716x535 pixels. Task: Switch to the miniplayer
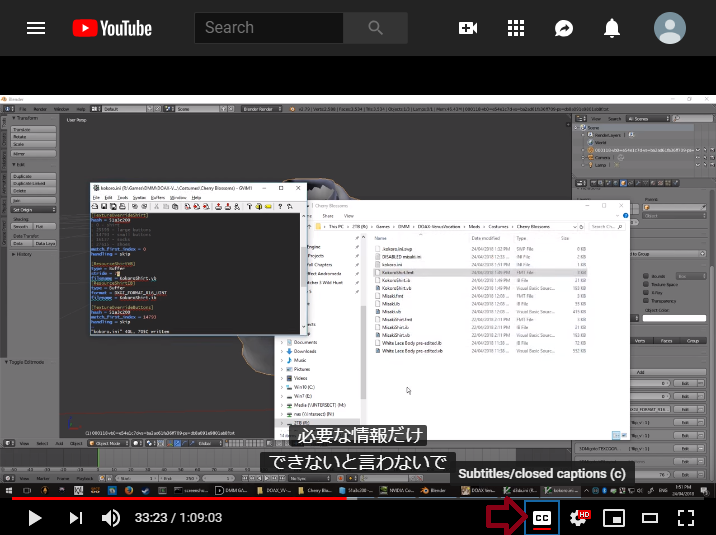[614, 518]
